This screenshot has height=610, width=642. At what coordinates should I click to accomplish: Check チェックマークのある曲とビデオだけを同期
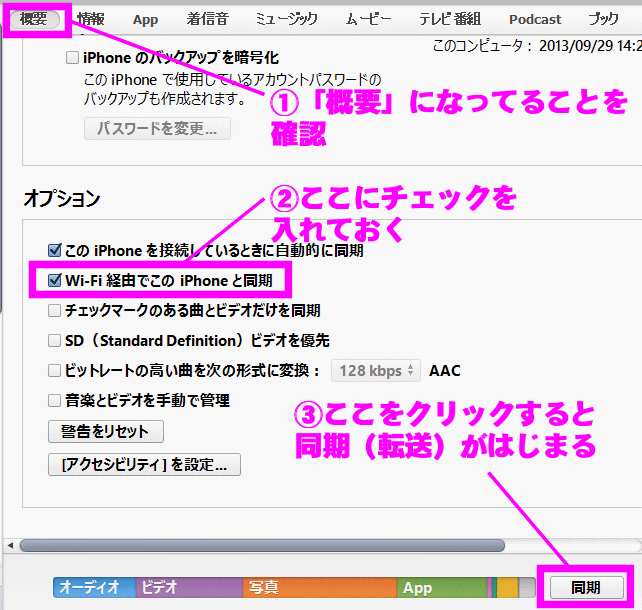[x=55, y=311]
